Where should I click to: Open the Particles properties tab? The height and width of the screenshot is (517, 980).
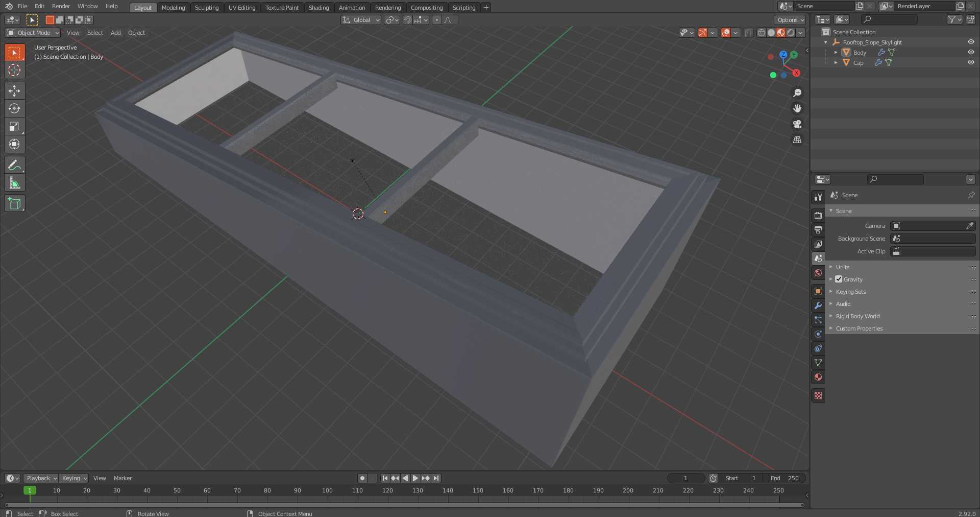click(x=818, y=320)
